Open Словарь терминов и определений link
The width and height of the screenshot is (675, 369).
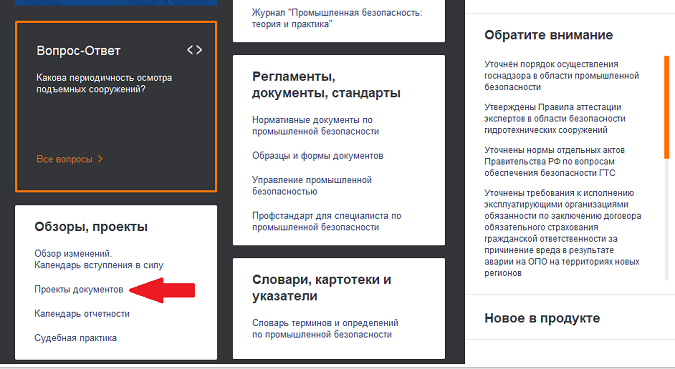pyautogui.click(x=325, y=329)
